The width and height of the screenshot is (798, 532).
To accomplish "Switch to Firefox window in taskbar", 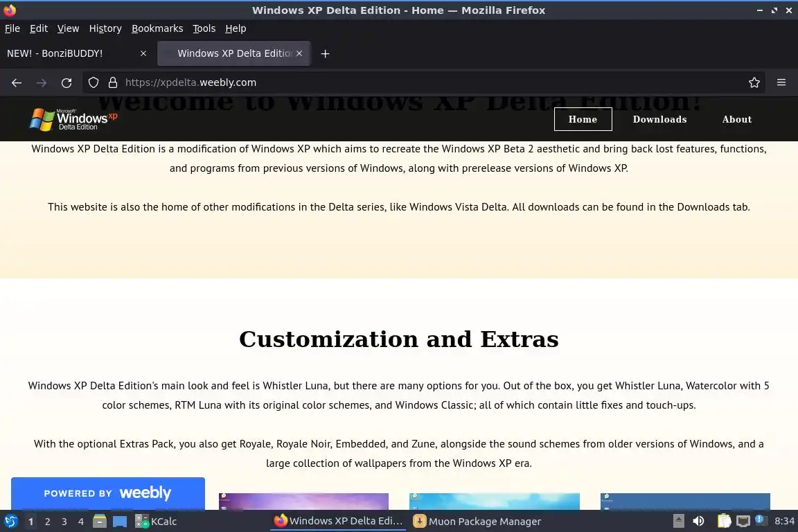I will (339, 521).
